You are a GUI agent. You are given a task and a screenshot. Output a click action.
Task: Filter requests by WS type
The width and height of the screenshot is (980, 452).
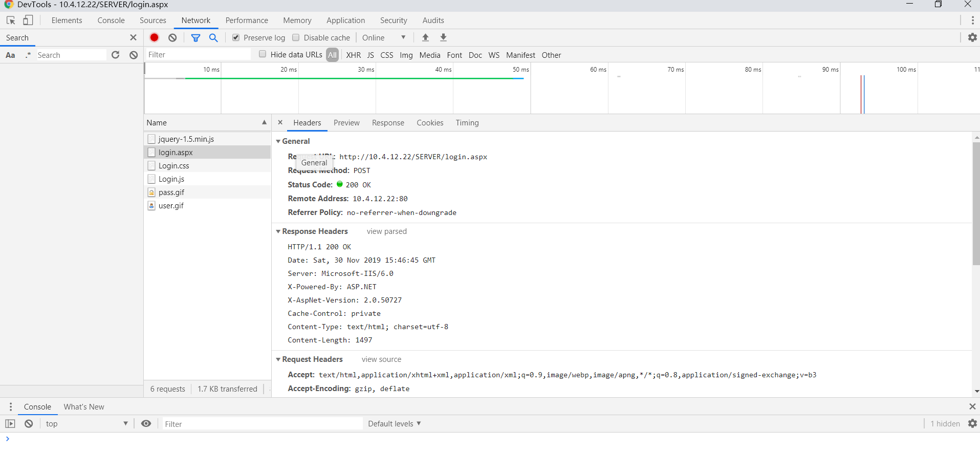(x=494, y=55)
